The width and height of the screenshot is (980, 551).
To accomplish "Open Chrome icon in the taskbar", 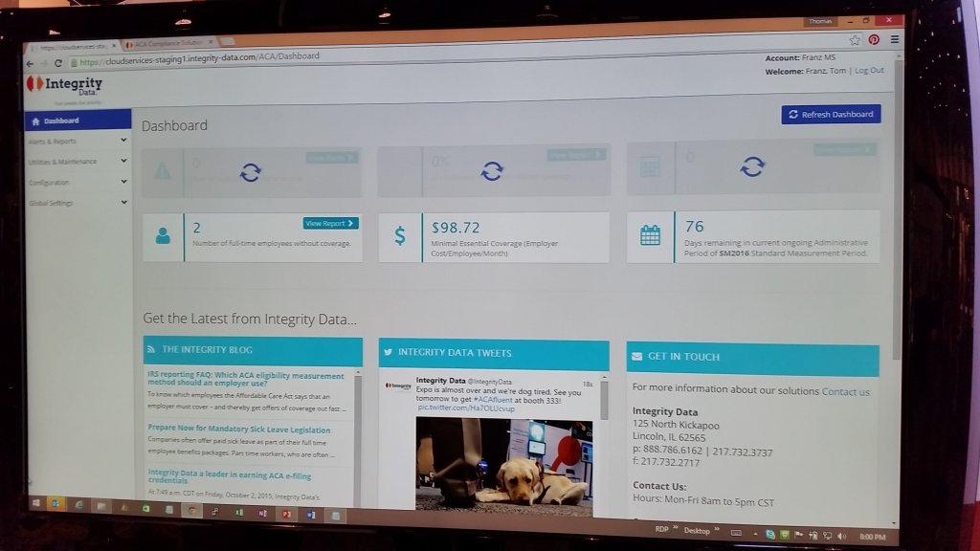I will [x=191, y=511].
